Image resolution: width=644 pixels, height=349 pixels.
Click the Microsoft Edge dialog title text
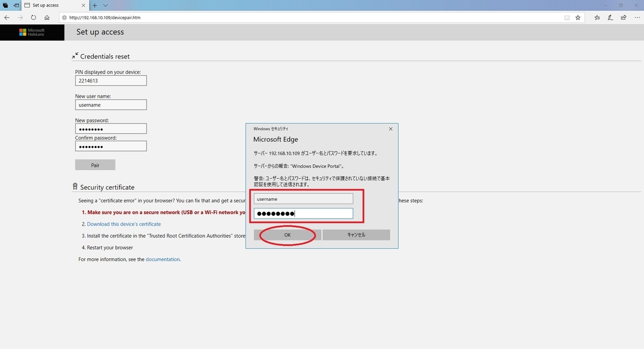pos(276,140)
